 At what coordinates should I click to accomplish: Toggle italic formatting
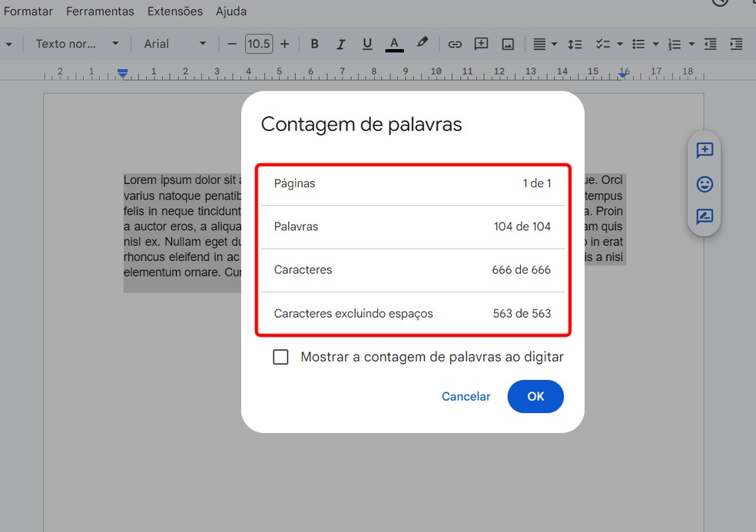click(341, 44)
